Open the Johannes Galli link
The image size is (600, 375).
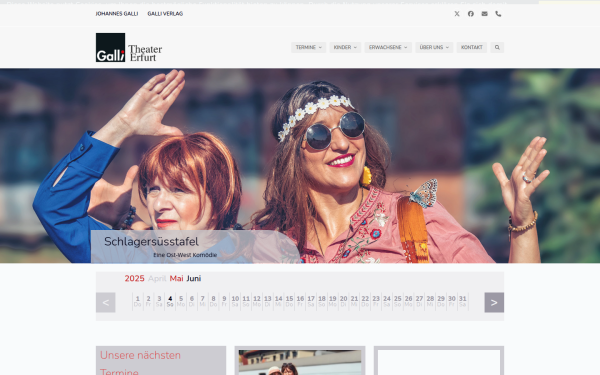[x=117, y=14]
